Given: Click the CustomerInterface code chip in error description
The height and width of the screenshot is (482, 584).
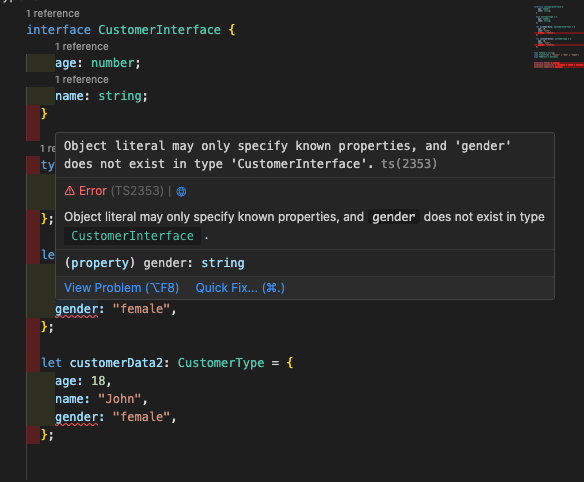Looking at the screenshot, I should (x=133, y=236).
